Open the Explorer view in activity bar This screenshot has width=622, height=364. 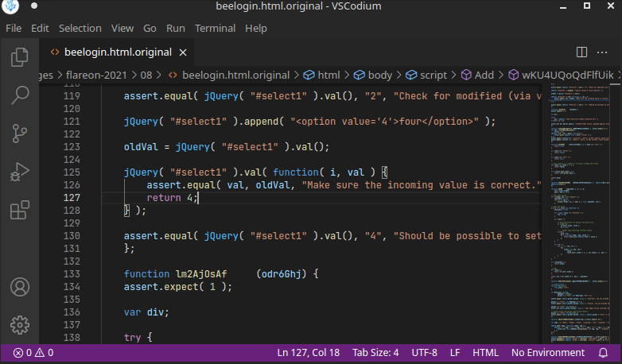pos(19,56)
